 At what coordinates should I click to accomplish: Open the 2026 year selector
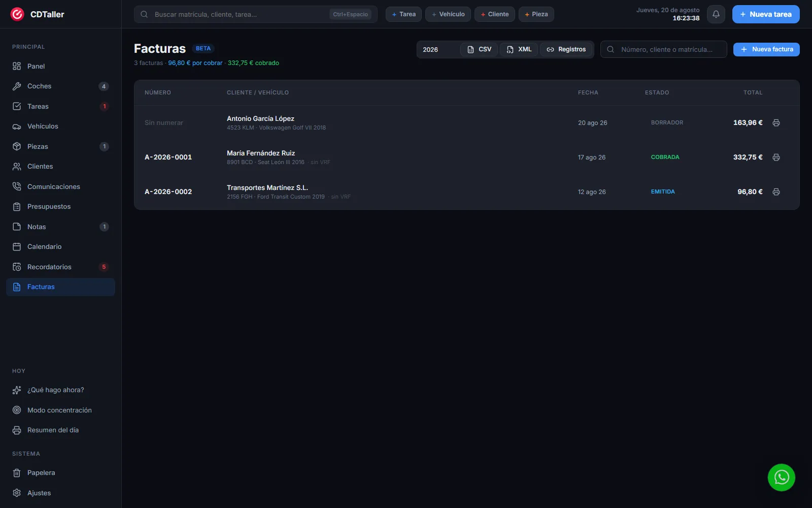click(x=438, y=49)
